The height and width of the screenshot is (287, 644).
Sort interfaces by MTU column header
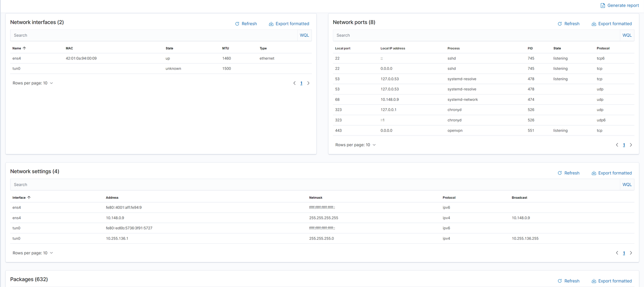[x=226, y=48]
